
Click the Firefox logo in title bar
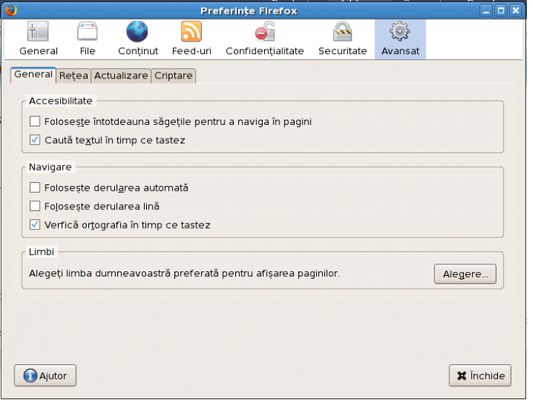[x=12, y=11]
